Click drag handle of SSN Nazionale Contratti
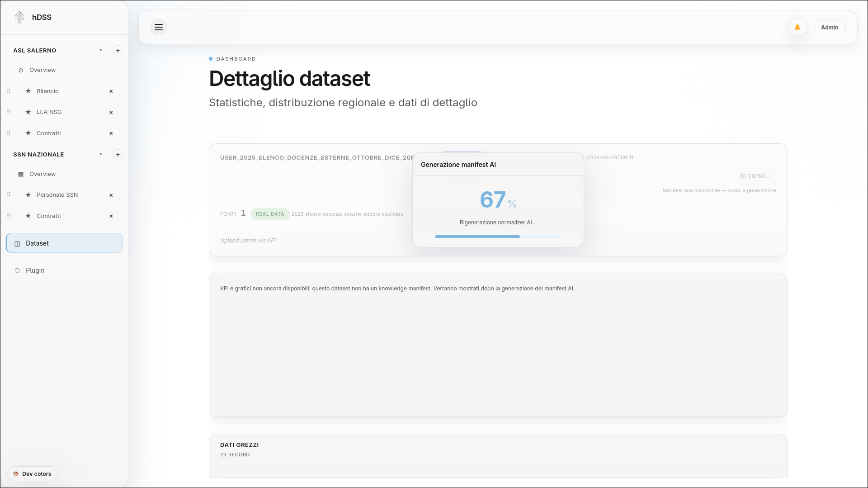This screenshot has width=868, height=488. (9, 216)
